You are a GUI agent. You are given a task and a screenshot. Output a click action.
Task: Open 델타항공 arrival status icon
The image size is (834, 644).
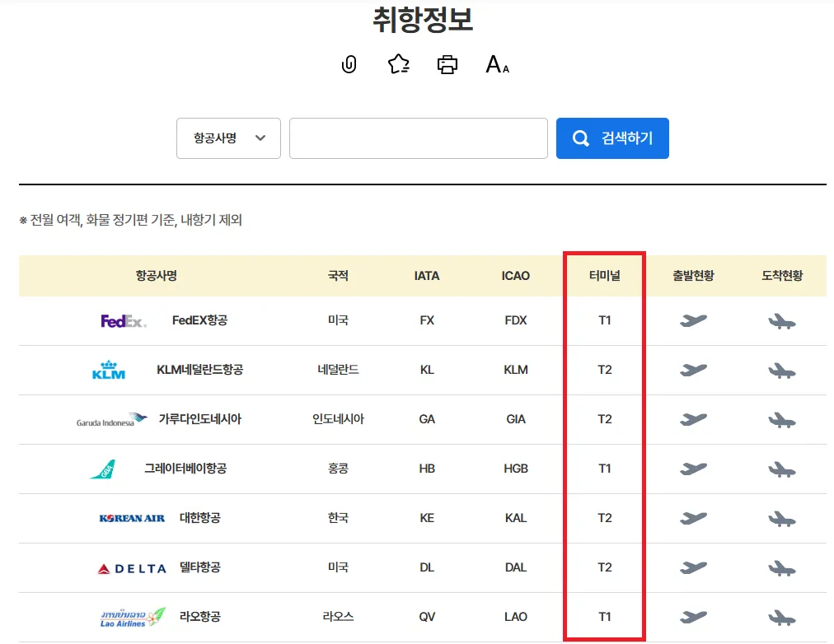(782, 568)
